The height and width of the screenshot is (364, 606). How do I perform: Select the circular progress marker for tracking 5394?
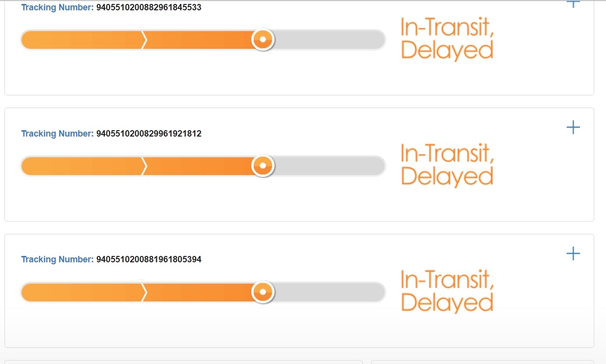(263, 292)
